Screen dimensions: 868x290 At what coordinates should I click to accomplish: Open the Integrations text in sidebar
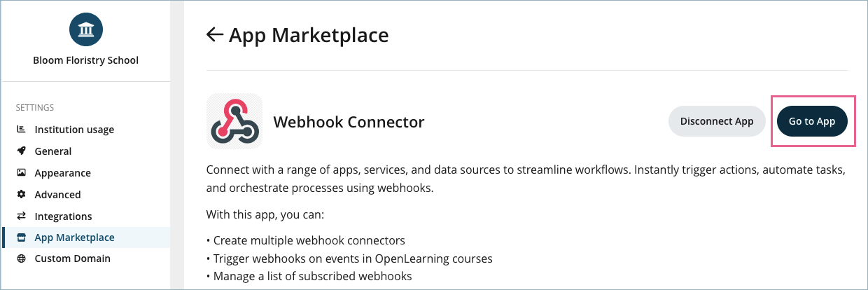64,216
